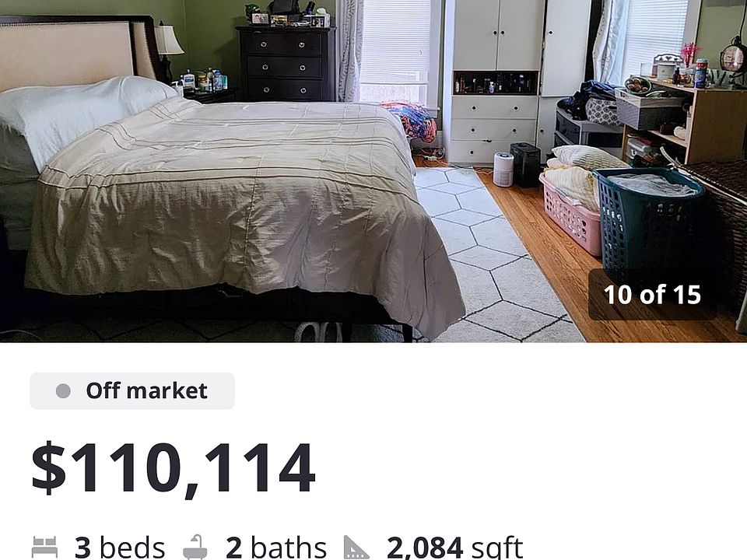The width and height of the screenshot is (747, 560).
Task: Click the bed icon beside 3 beds
Action: pos(45,547)
